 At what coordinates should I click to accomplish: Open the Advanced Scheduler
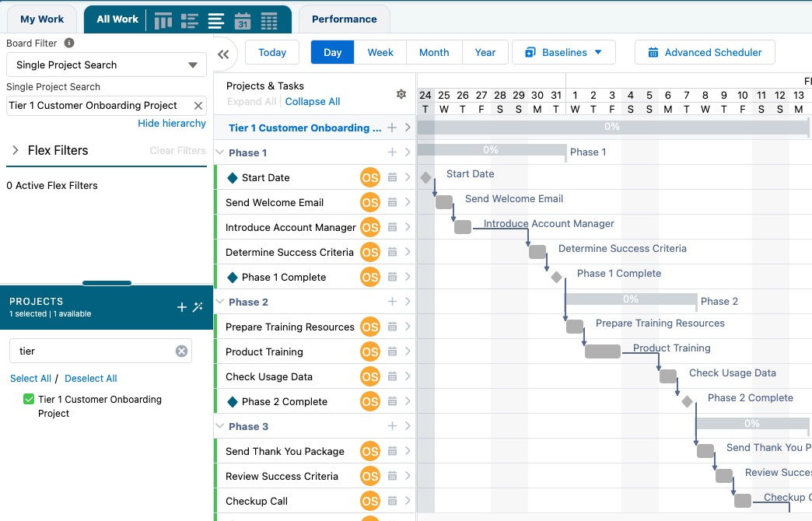tap(705, 52)
